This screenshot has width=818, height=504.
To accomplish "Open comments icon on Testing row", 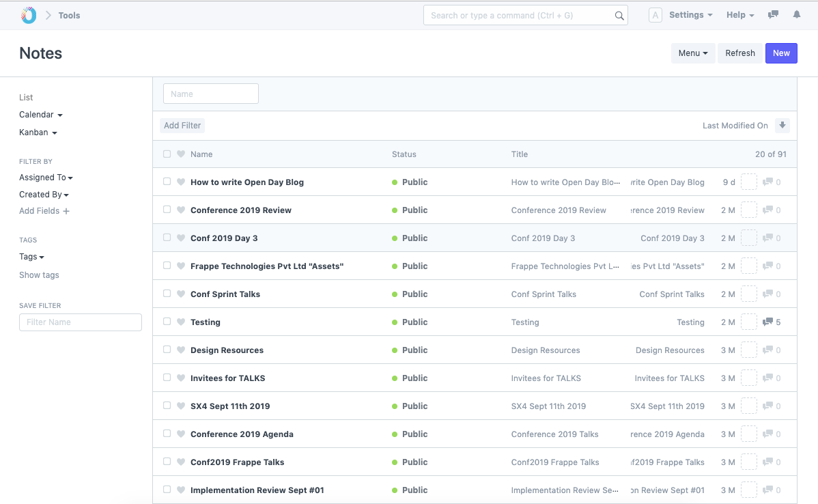I will (x=767, y=322).
